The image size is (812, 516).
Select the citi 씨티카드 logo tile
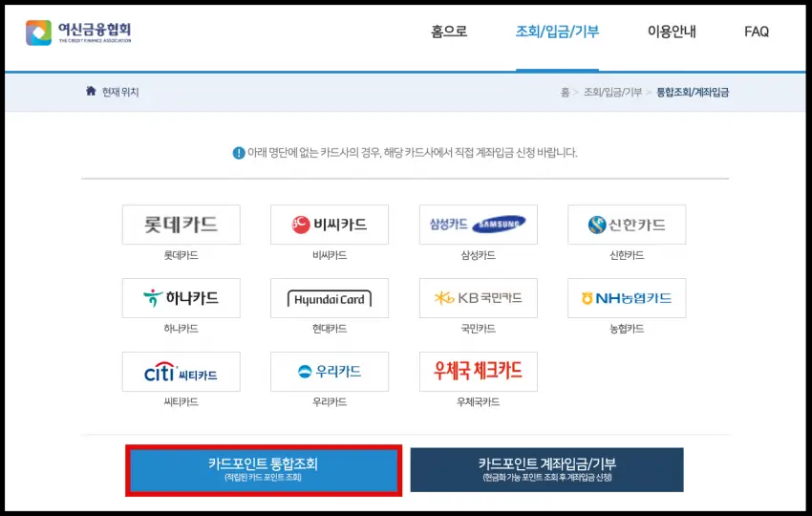click(182, 372)
